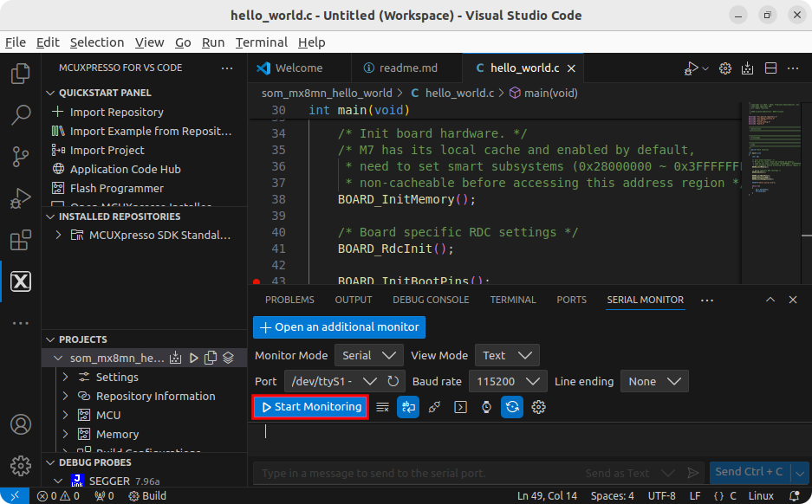Click the debug play icon on som_mx8mn project

coord(193,358)
